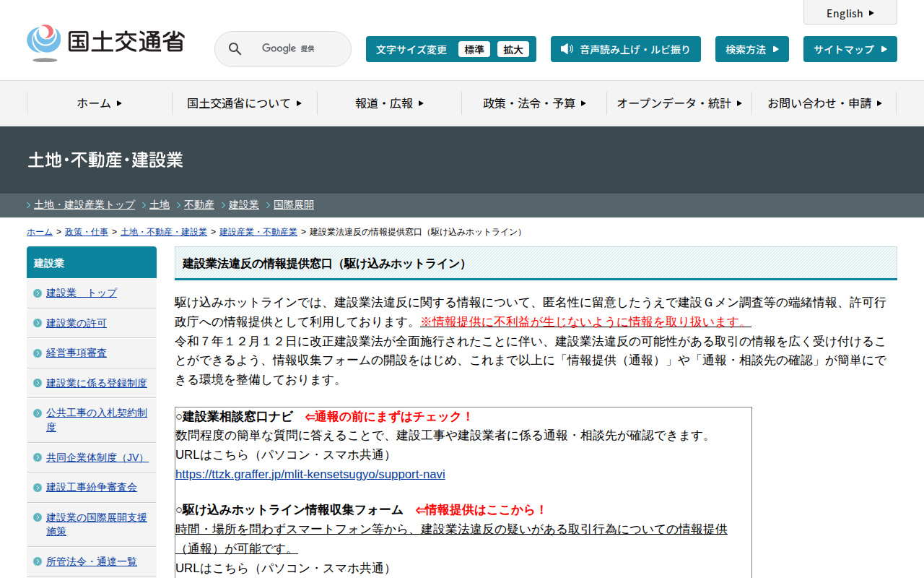
Task: Set font size to 拡大
Action: [513, 49]
